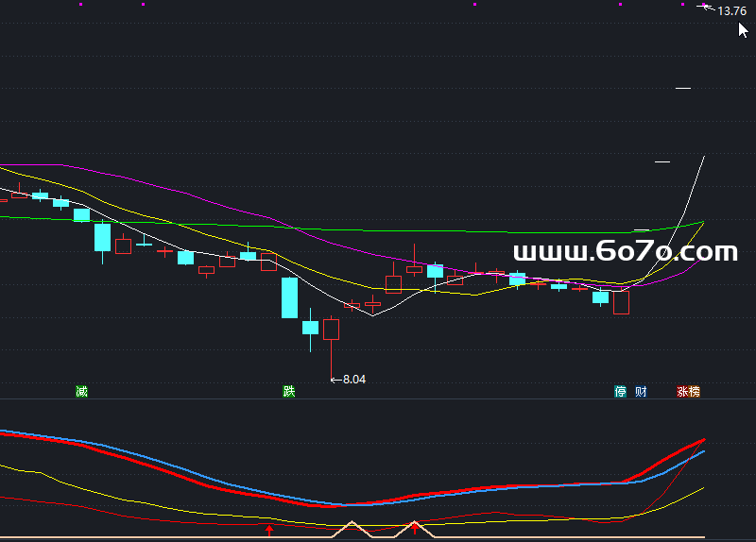Click the www.6o7o.com watermark text
The image size is (756, 542).
[x=625, y=252]
